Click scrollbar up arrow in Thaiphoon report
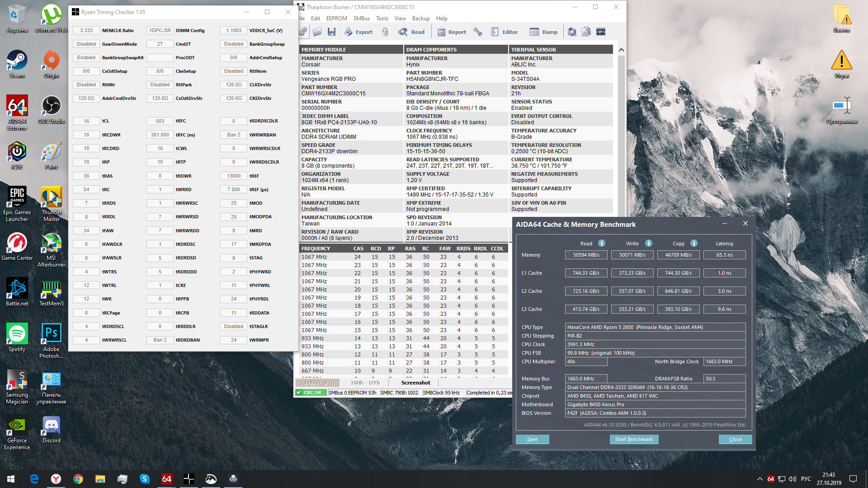Viewport: 868px width, 488px height. [621, 50]
